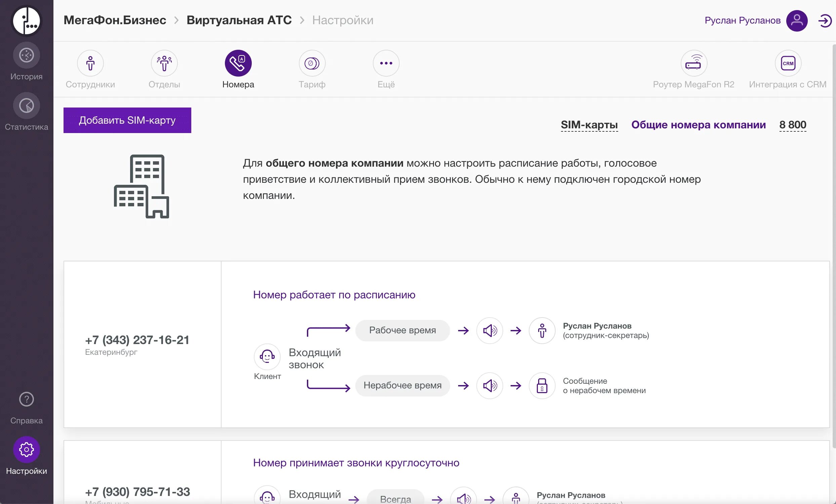This screenshot has width=836, height=504.
Task: Open the Тариф coin icon
Action: click(x=312, y=63)
